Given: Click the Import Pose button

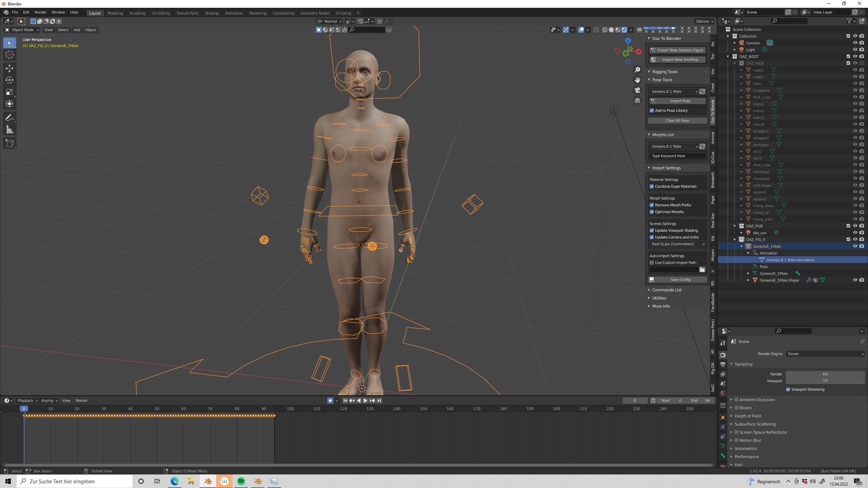Looking at the screenshot, I should coord(677,101).
